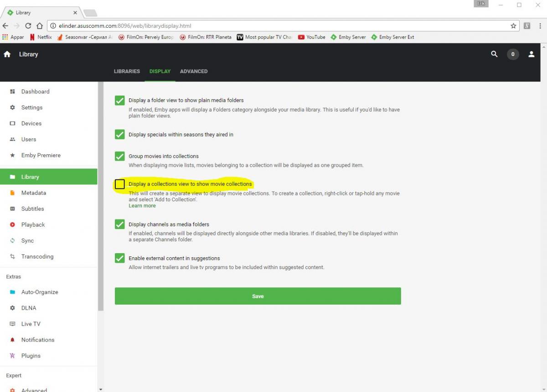
Task: Click the 'Library' header title text
Action: pos(29,54)
